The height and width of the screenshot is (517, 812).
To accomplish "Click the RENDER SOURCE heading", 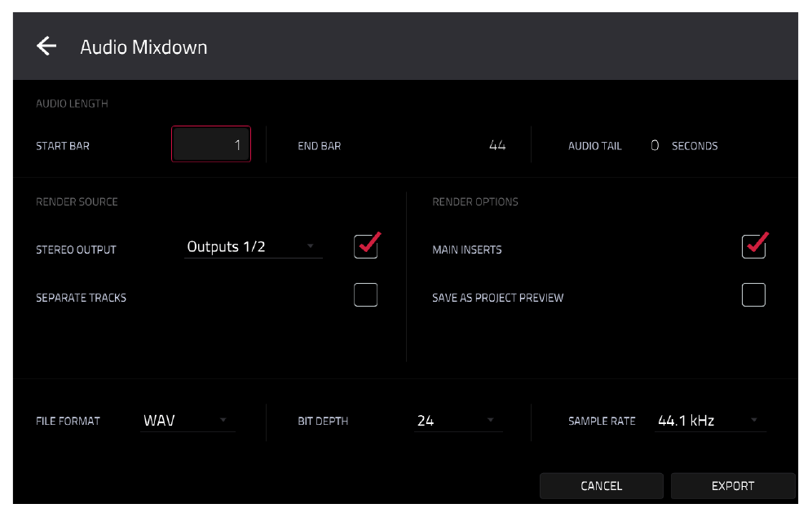I will pyautogui.click(x=77, y=201).
